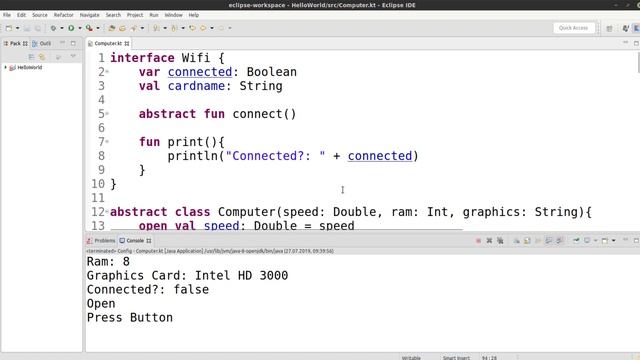Open the Edit menu

21,15
